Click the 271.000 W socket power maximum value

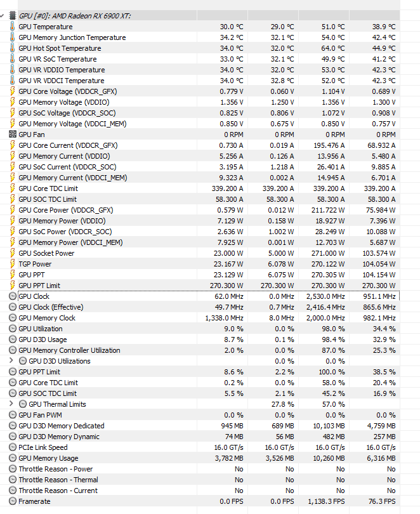(328, 253)
